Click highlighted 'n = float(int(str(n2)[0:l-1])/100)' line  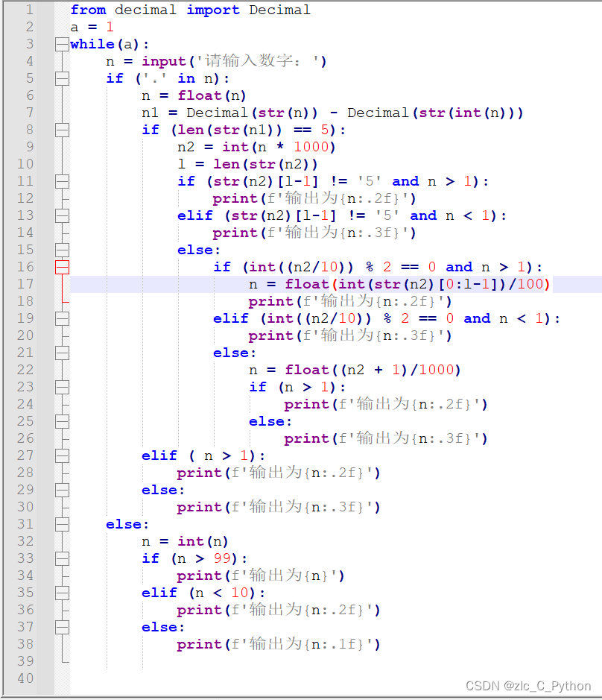[399, 284]
